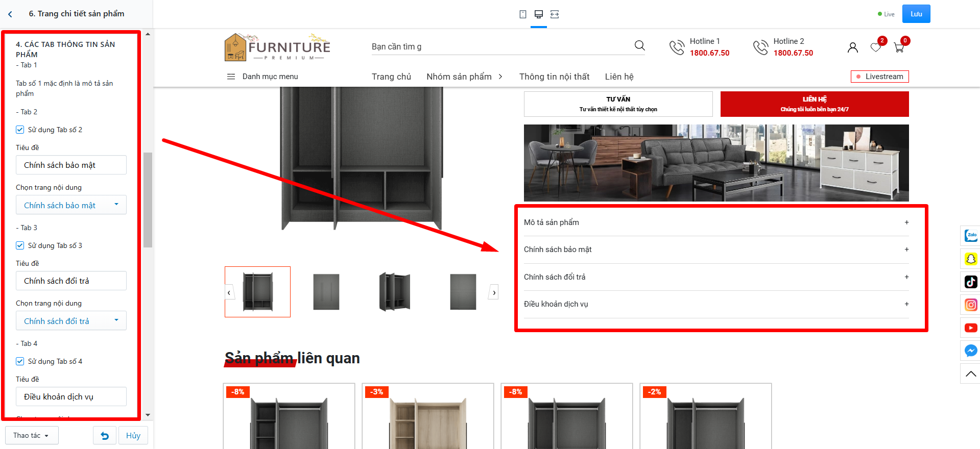Click the search magnifier icon
The width and height of the screenshot is (980, 449).
click(639, 45)
